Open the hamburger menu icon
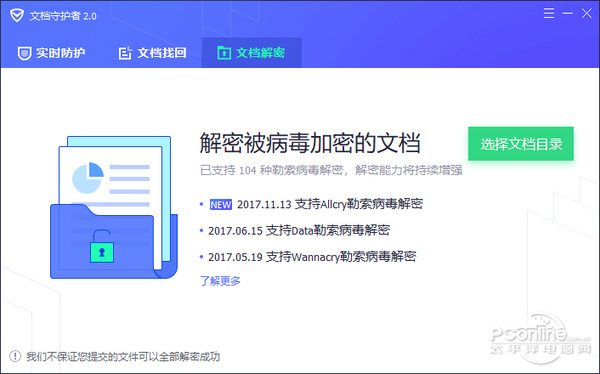The width and height of the screenshot is (600, 374). pos(549,13)
